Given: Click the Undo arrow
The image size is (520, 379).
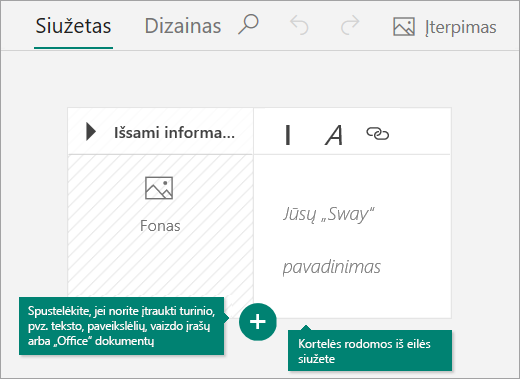Looking at the screenshot, I should (x=299, y=25).
